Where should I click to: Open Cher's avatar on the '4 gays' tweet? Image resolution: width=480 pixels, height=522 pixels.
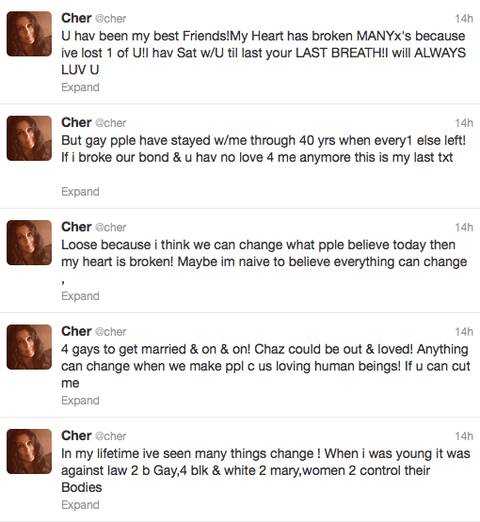(x=29, y=347)
